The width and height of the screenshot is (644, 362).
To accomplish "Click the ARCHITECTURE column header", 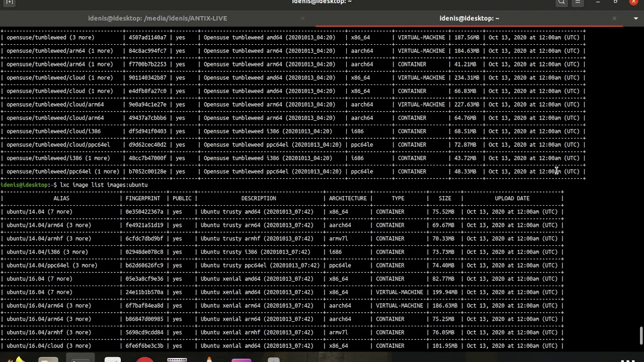I will pyautogui.click(x=348, y=199).
